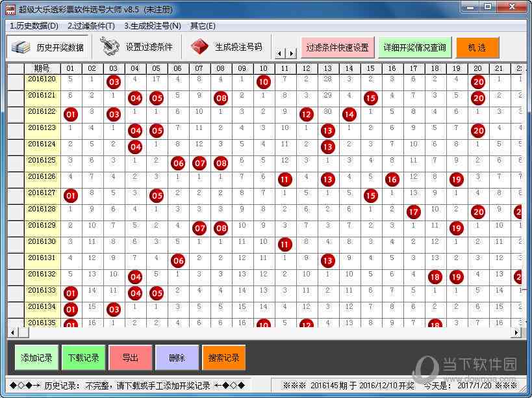This screenshot has height=398, width=532.
Task: Click the 导出 export button
Action: (x=131, y=358)
